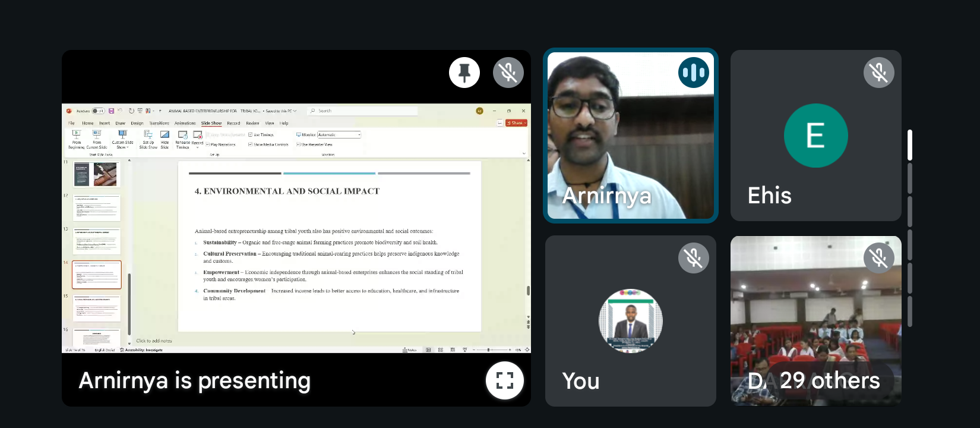Click your own profile picture tile

click(631, 321)
